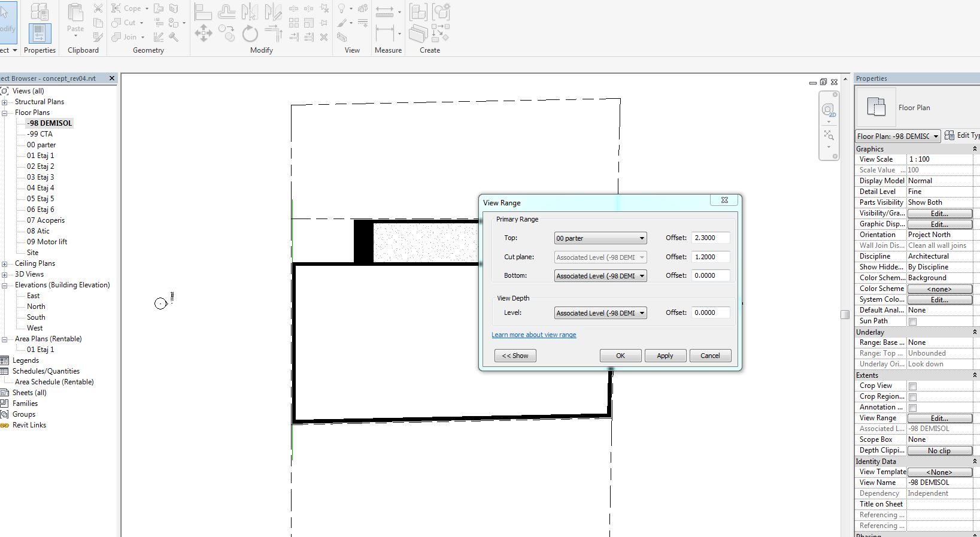Open the View Depth Level dropdown

[600, 313]
